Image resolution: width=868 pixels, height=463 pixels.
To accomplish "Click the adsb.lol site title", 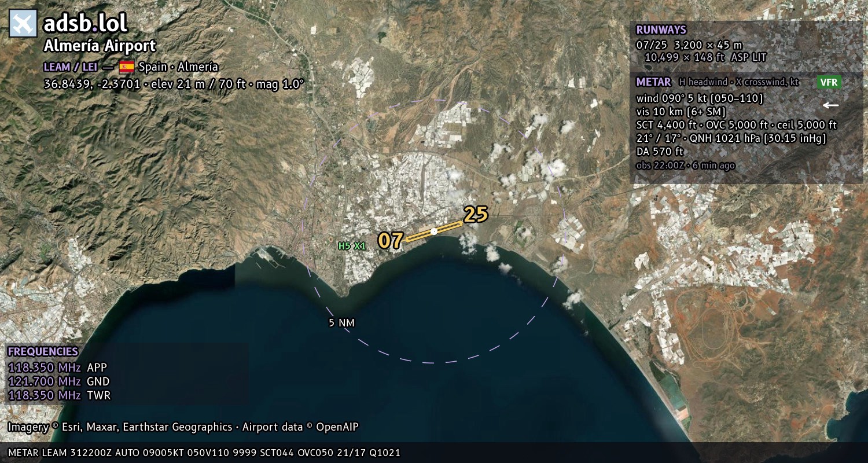I will pos(85,23).
